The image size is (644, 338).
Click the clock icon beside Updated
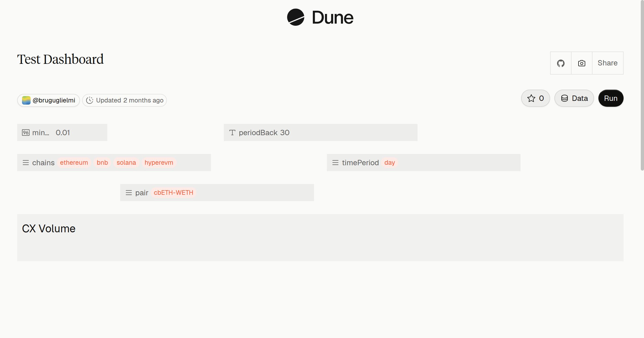90,100
